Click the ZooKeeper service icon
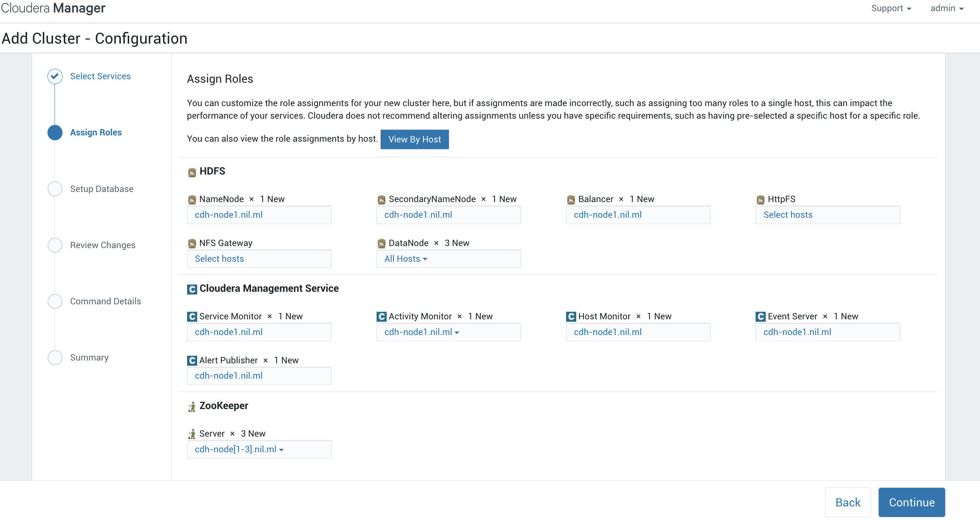 pos(192,406)
